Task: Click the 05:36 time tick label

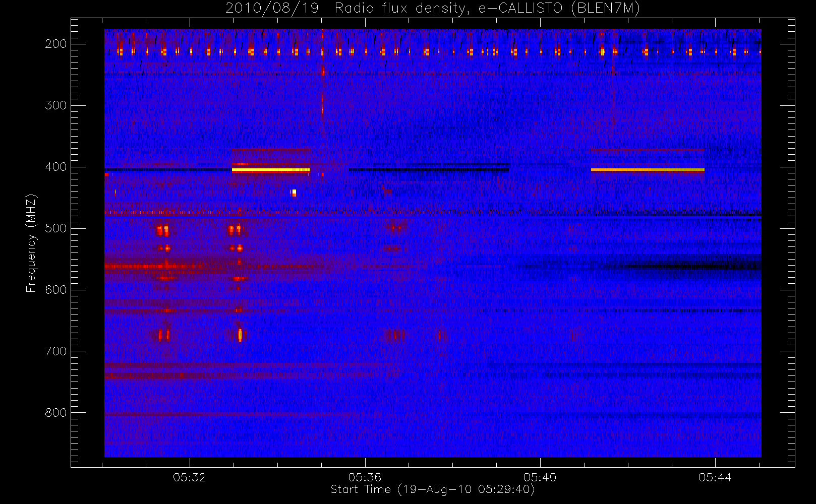Action: pos(365,477)
